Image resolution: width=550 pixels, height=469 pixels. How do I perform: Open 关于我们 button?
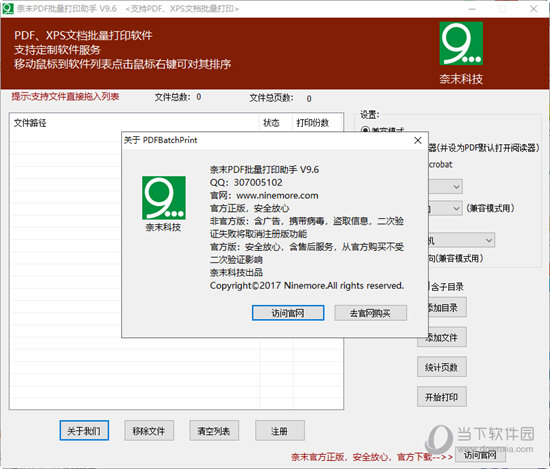[x=84, y=430]
